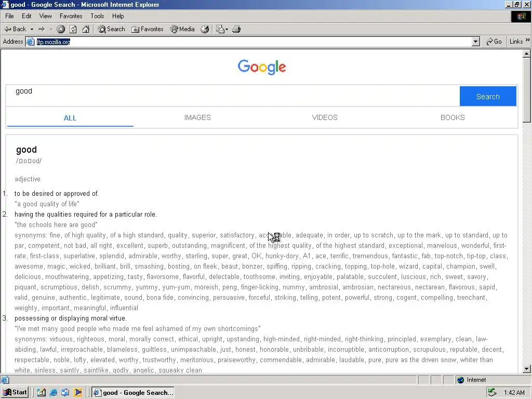Open the Windows Start menu
This screenshot has height=399, width=532.
coord(15,393)
